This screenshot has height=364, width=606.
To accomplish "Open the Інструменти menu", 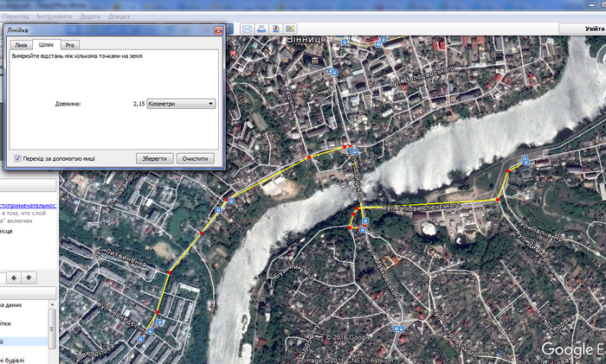I will [54, 16].
